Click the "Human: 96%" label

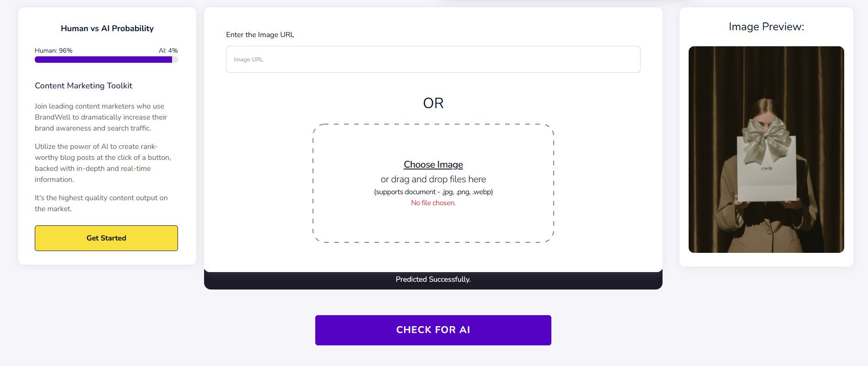pos(54,50)
